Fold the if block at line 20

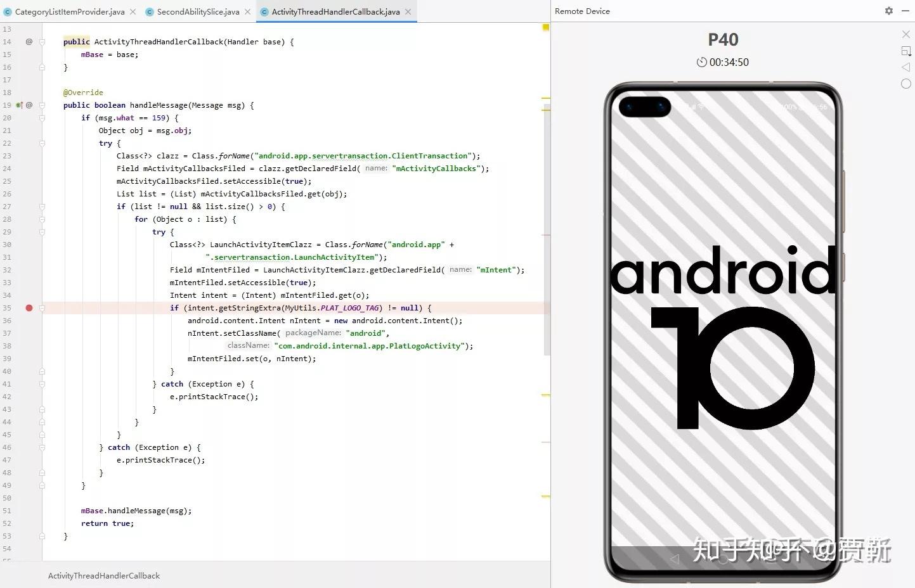coord(42,118)
